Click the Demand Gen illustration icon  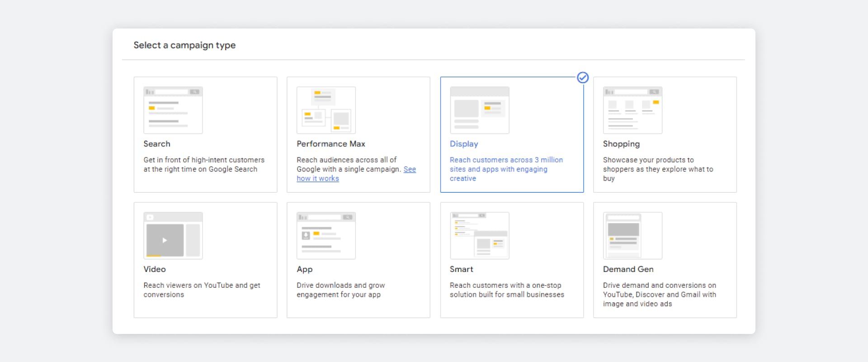(x=632, y=235)
